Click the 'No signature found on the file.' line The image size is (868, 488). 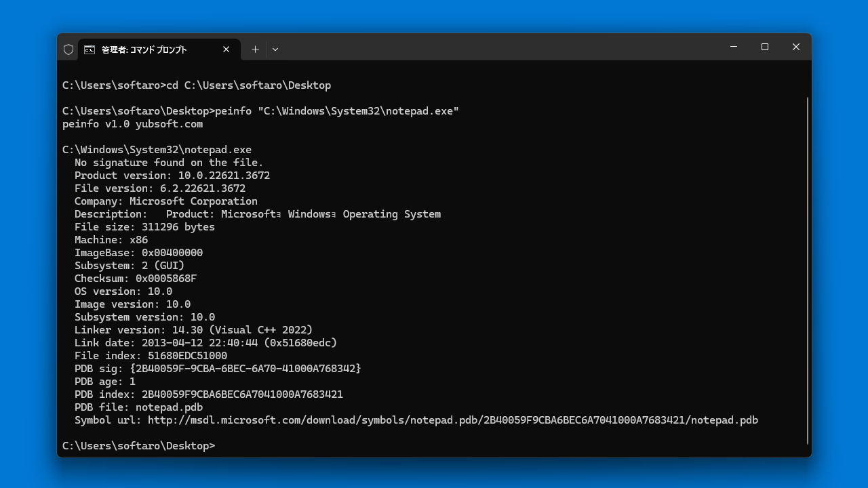coord(169,163)
